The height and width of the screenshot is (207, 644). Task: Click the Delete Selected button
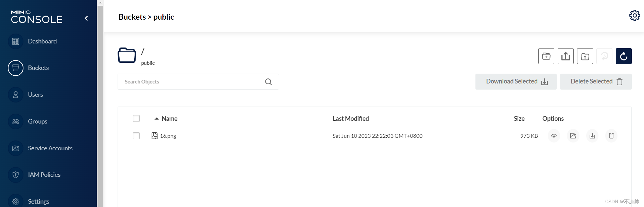[596, 81]
